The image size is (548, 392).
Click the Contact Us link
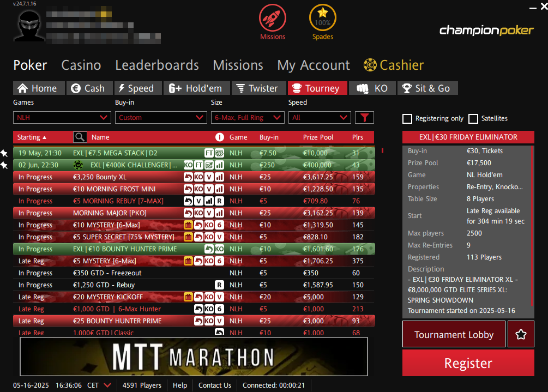(x=215, y=385)
